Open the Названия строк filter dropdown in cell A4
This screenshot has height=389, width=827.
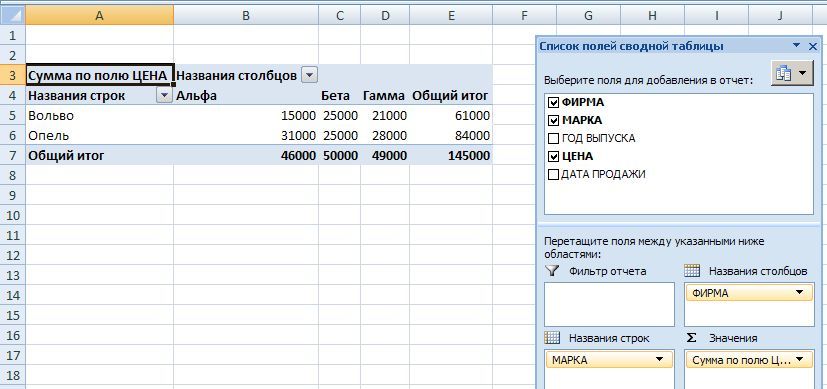pos(165,95)
